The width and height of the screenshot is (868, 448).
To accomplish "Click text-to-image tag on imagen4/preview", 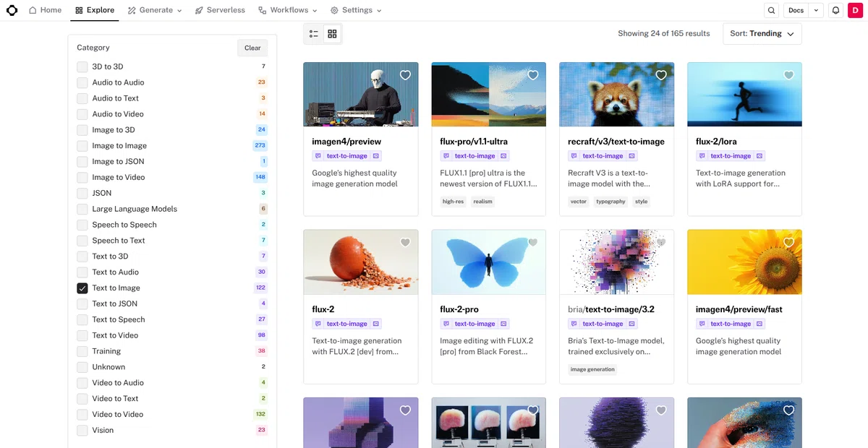I will [x=346, y=156].
